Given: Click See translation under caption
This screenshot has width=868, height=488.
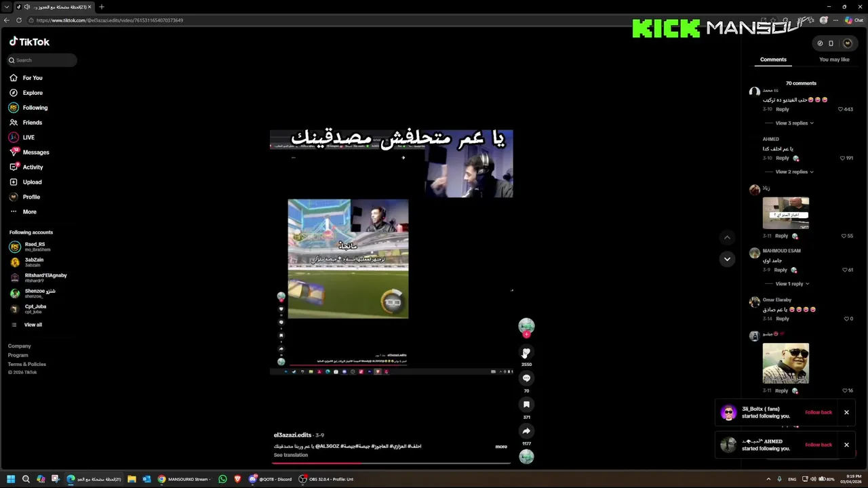Looking at the screenshot, I should 291,455.
